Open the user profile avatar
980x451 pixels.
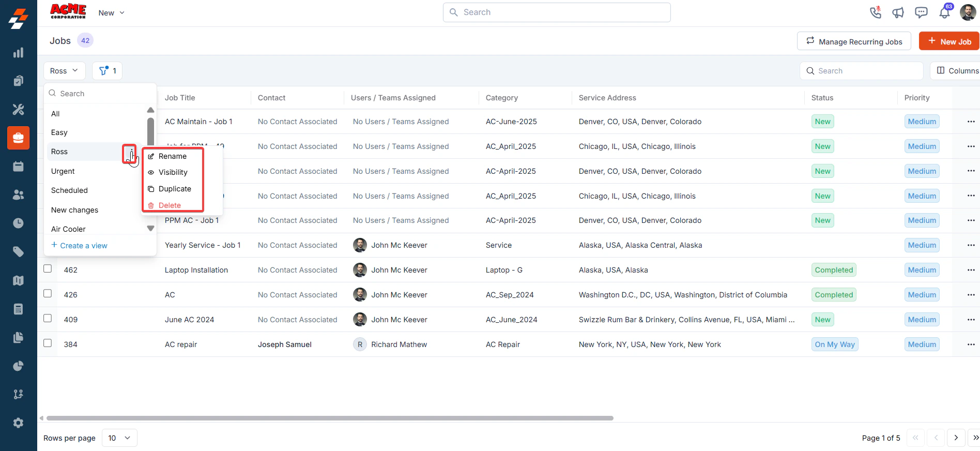(968, 12)
